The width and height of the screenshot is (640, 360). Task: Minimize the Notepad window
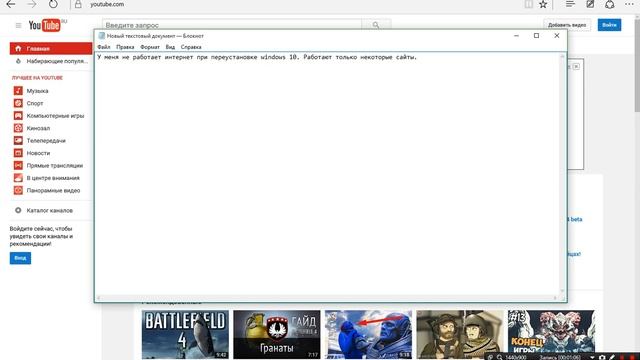tap(516, 36)
